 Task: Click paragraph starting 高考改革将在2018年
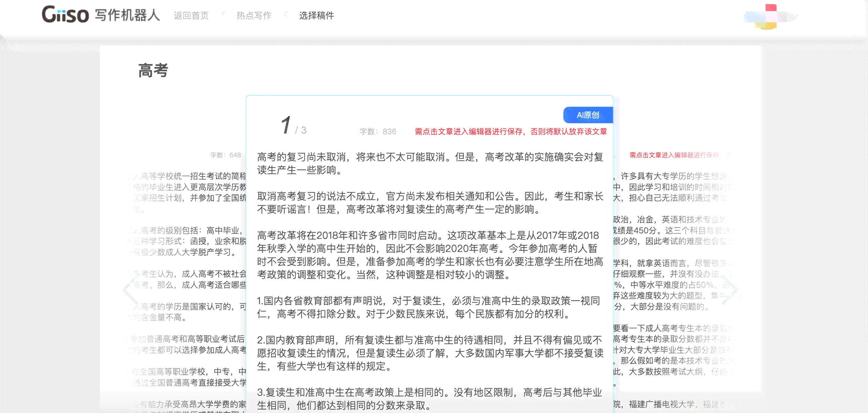[430, 255]
